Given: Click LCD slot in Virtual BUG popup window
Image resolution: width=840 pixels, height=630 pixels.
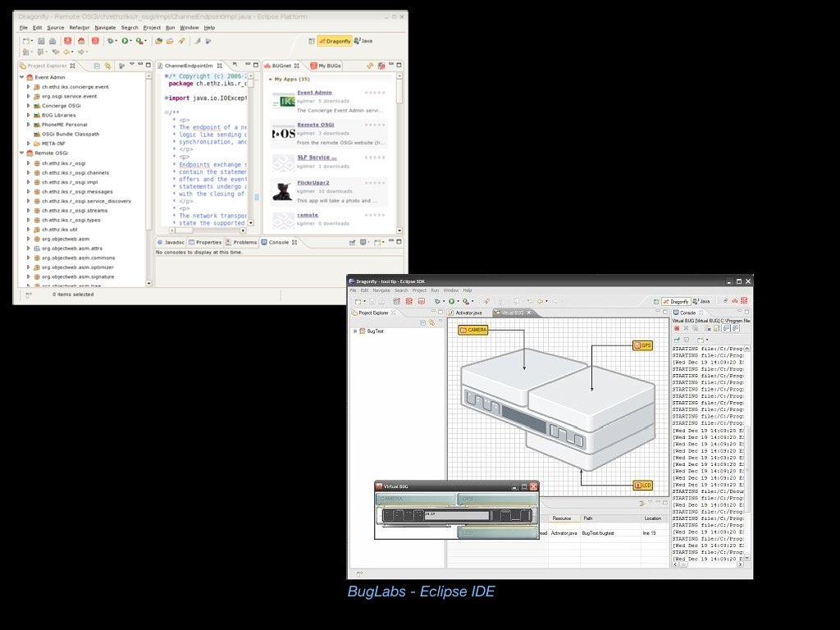Looking at the screenshot, I should pos(498,533).
